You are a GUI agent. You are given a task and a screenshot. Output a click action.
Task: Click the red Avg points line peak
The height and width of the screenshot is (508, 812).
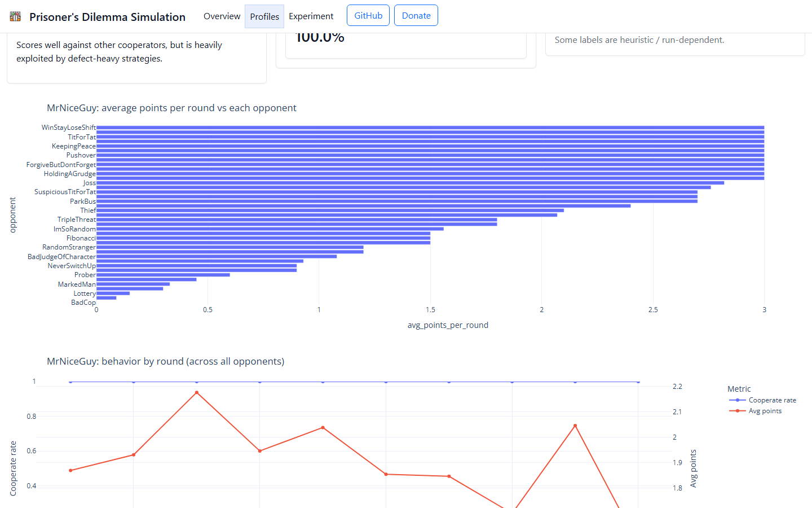196,392
